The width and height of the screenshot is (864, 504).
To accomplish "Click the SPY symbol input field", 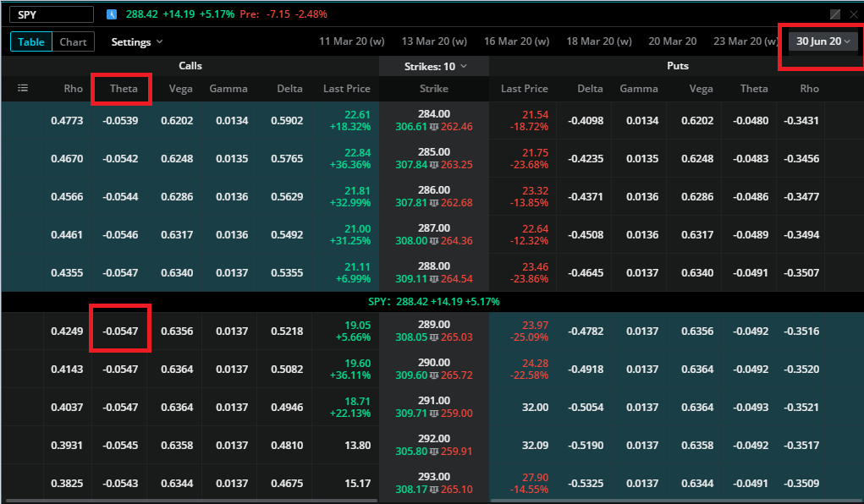I will [x=52, y=14].
